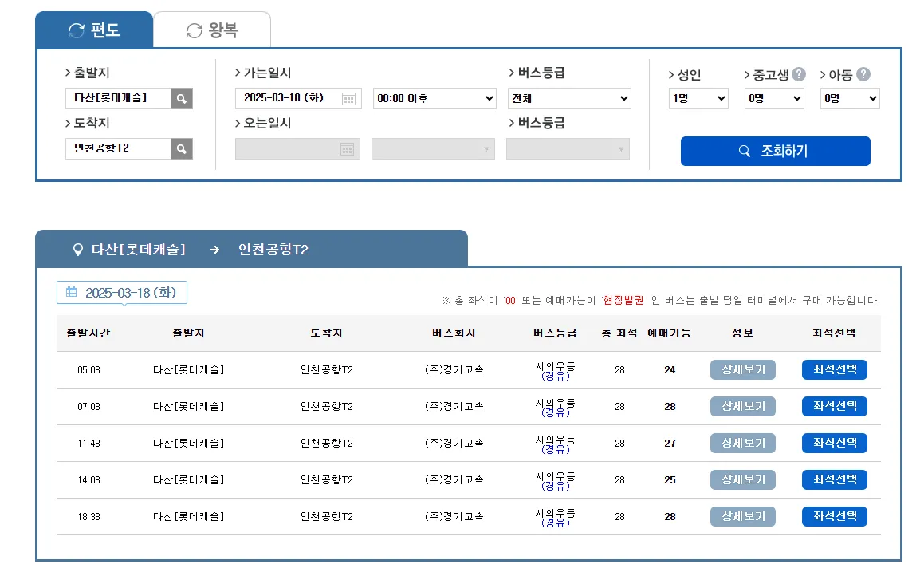Click the 출발지 input showing 다산[롯데캐슬]
Image resolution: width=924 pixels, height=568 pixels.
pyautogui.click(x=118, y=98)
